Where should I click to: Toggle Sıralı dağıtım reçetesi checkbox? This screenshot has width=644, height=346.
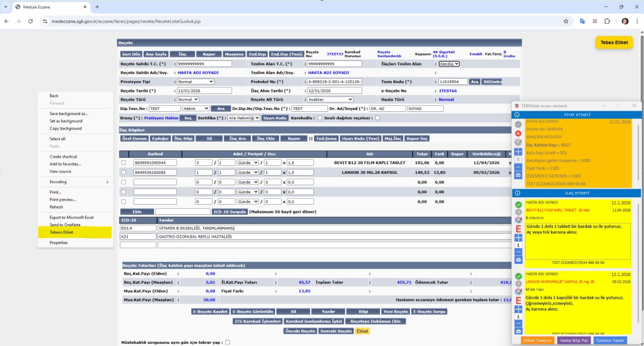377,118
